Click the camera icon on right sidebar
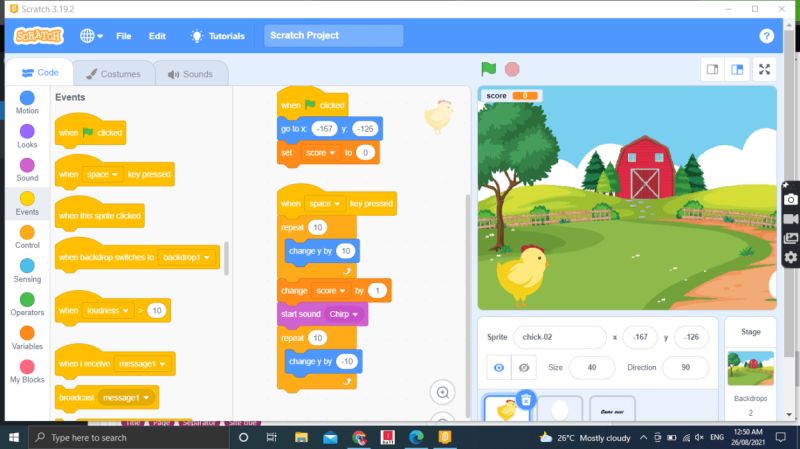The height and width of the screenshot is (449, 800). pyautogui.click(x=790, y=199)
